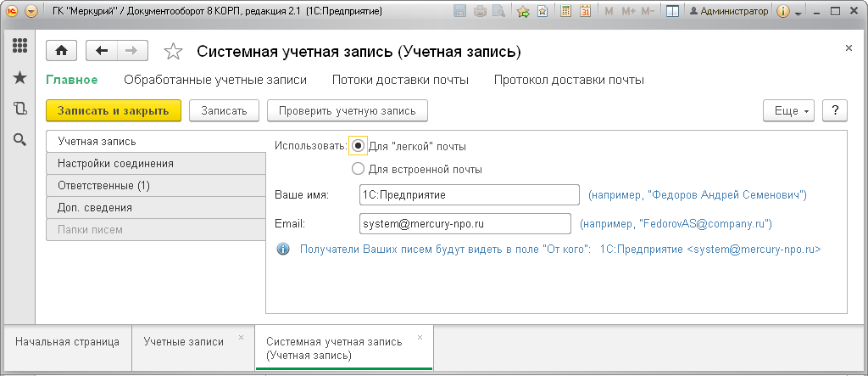This screenshot has height=376, width=868.
Task: Click Проверить учетную запись button
Action: pos(347,110)
